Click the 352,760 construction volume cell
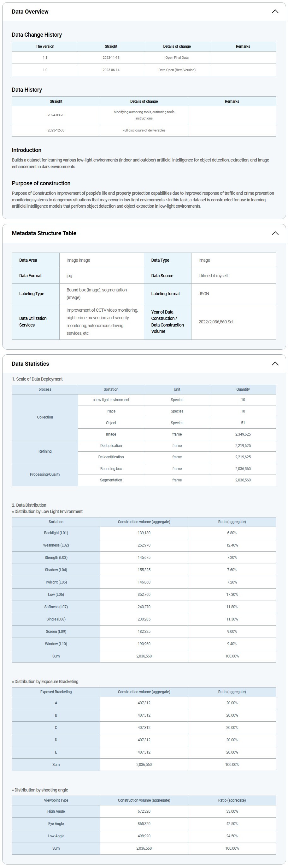Viewport: 288px width, 868px height. click(144, 594)
